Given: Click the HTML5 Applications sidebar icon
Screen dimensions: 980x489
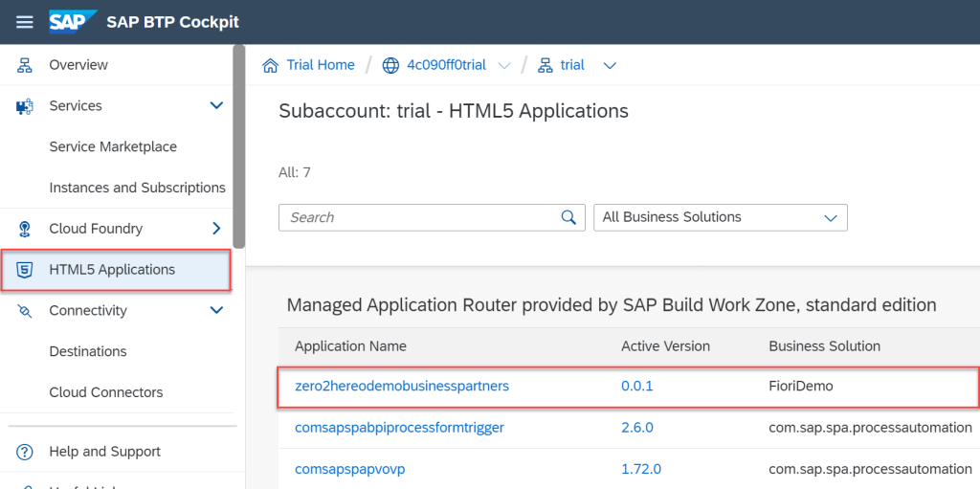Looking at the screenshot, I should click(x=26, y=270).
